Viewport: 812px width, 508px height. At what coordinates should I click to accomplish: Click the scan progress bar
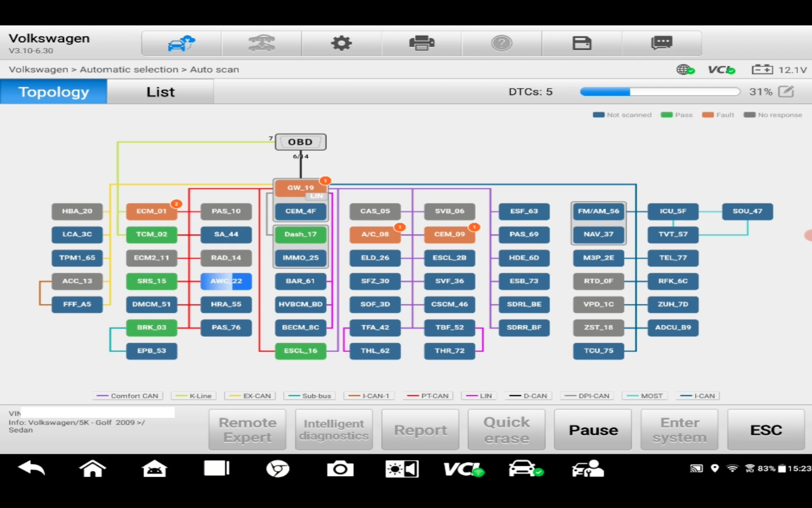pyautogui.click(x=660, y=91)
